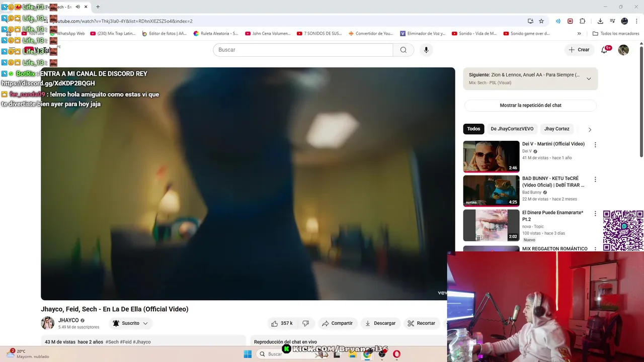Image resolution: width=644 pixels, height=362 pixels.
Task: Open Todos los marcadores folder
Action: point(616,34)
